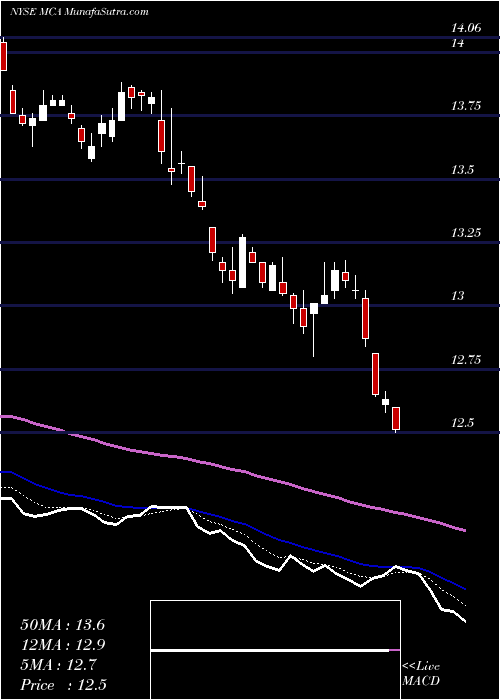Click the 12.5 price axis label

tap(462, 423)
